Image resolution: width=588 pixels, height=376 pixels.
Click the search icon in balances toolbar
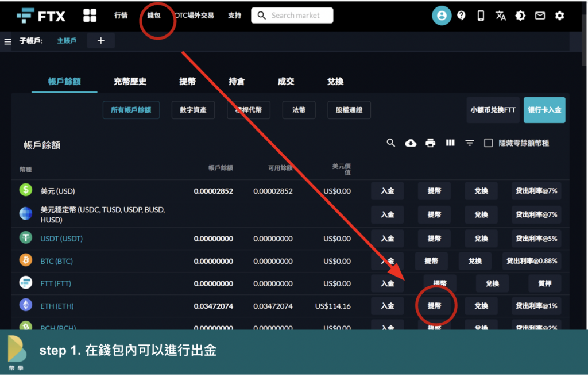[390, 143]
